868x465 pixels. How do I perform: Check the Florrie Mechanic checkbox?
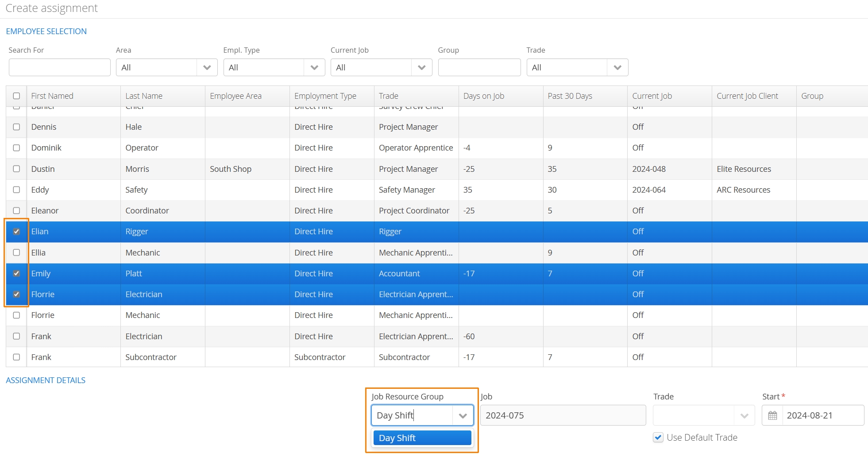pyautogui.click(x=16, y=315)
